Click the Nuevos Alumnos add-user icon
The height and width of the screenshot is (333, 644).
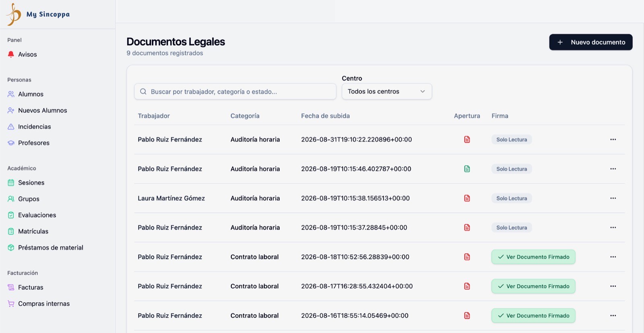(11, 110)
